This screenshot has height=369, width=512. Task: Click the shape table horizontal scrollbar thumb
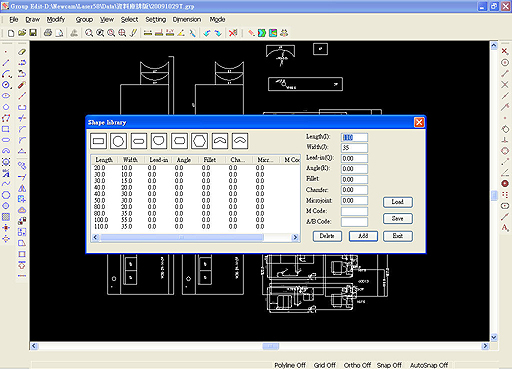point(182,237)
